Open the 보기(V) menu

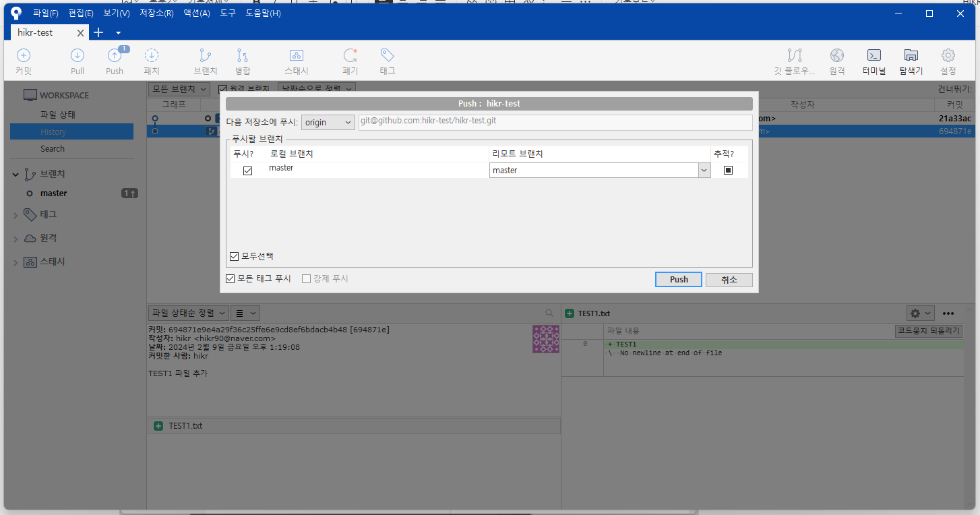[x=117, y=13]
